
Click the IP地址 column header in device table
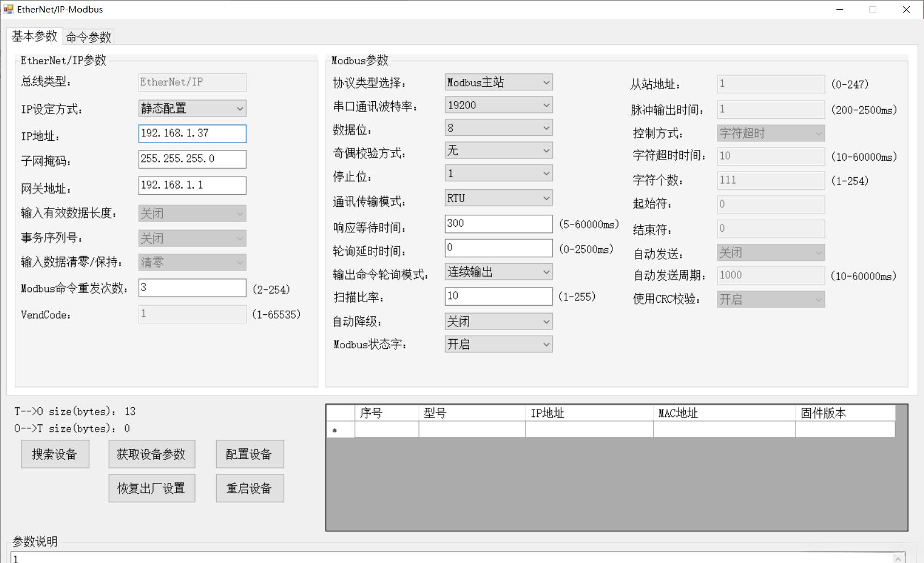(589, 413)
